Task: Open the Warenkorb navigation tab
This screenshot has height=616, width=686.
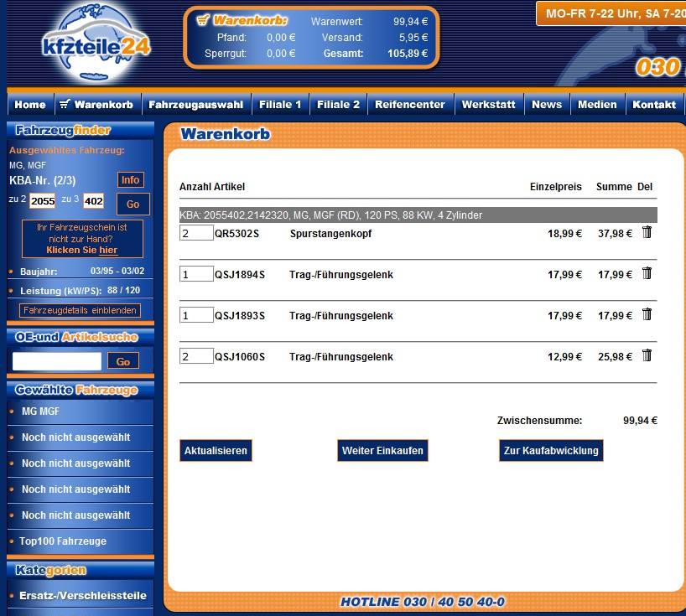Action: tap(96, 105)
